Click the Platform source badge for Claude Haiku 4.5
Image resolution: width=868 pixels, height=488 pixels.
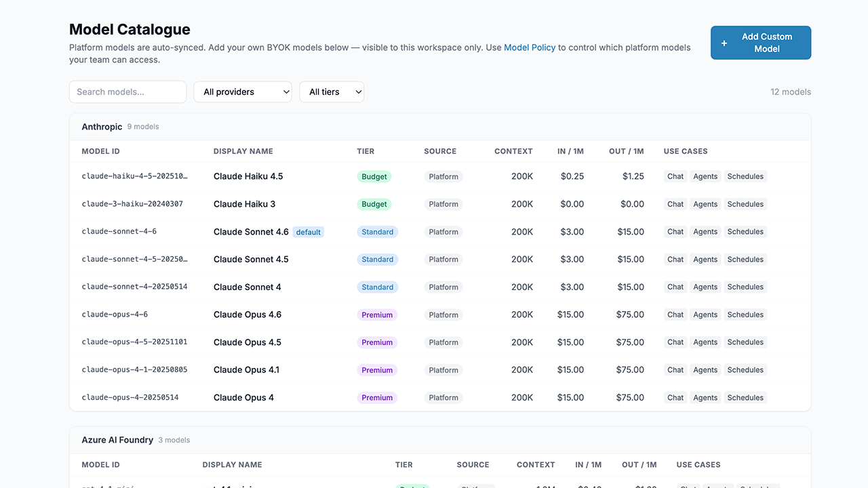[x=443, y=177]
